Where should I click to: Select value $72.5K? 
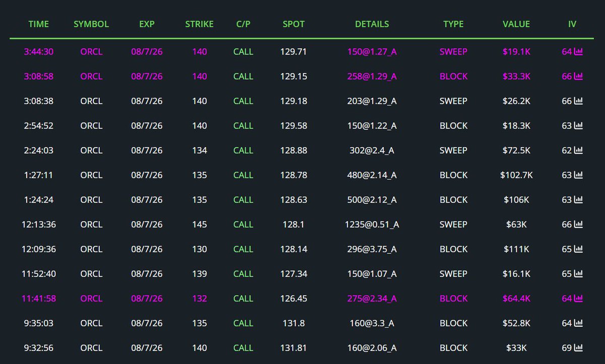tap(516, 150)
